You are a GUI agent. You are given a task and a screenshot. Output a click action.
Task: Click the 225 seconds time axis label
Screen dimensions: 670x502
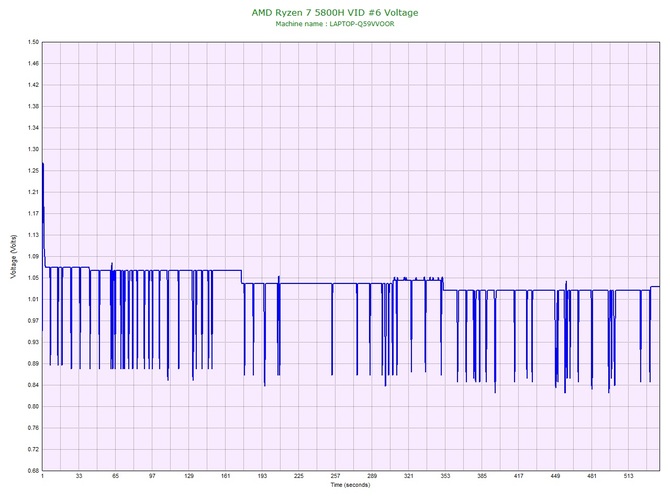tap(299, 476)
